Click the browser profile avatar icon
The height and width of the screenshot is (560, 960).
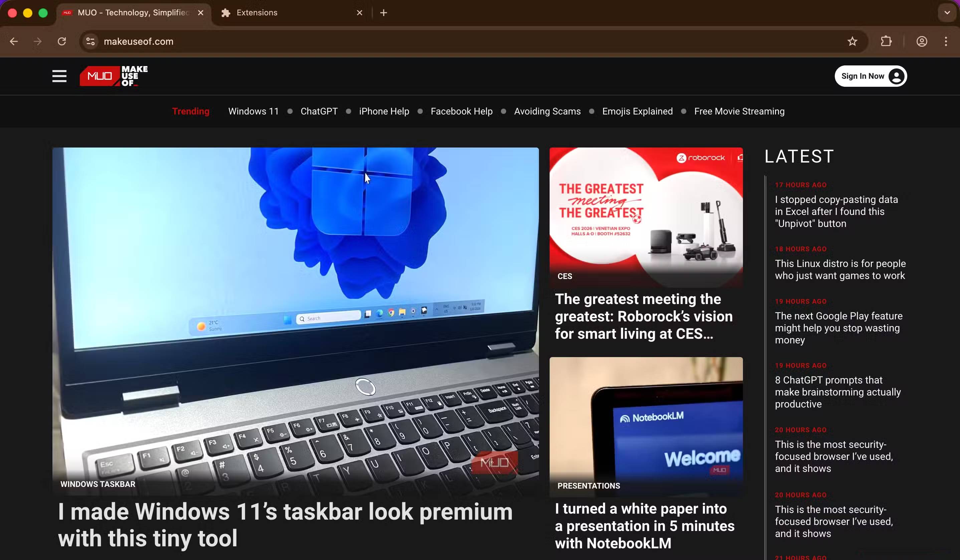921,41
